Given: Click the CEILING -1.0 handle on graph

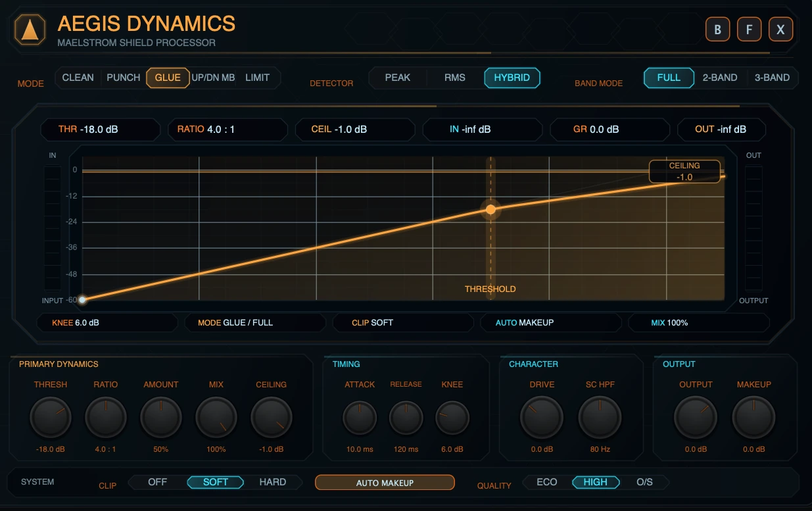Looking at the screenshot, I should coord(684,172).
